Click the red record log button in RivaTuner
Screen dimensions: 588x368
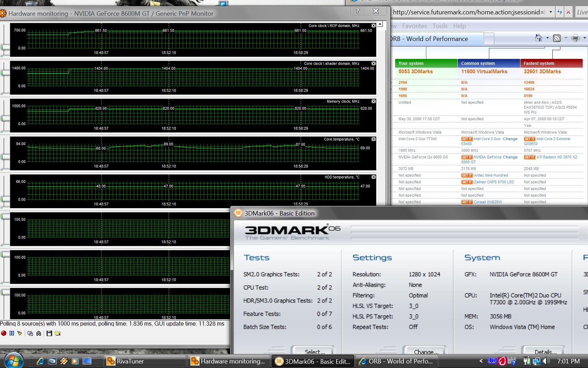point(3,333)
